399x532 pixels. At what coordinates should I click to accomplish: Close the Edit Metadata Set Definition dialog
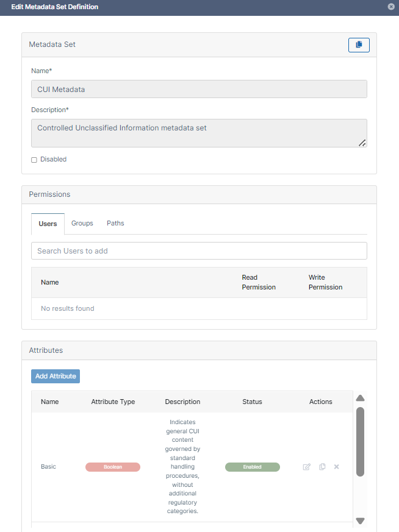coord(391,7)
